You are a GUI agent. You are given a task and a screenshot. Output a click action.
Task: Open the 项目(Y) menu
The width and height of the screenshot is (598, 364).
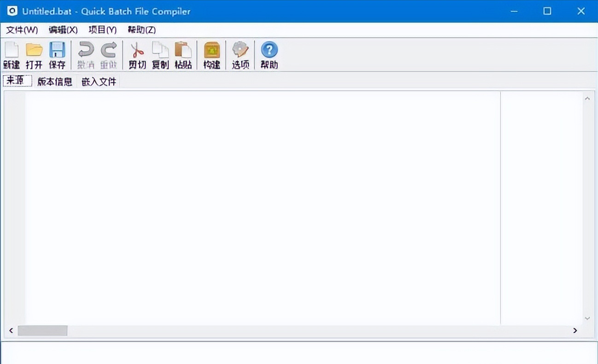click(x=102, y=29)
